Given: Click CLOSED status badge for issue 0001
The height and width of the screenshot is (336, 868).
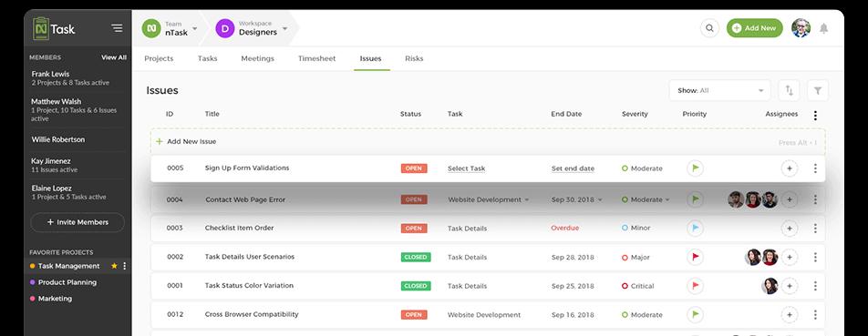Looking at the screenshot, I should click(x=416, y=286).
